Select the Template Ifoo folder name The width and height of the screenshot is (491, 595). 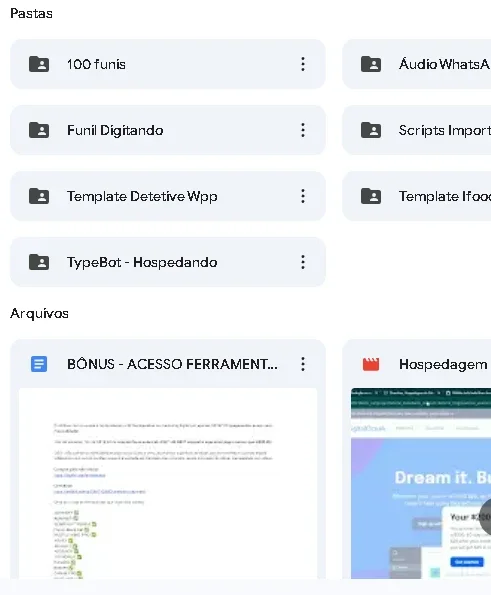click(x=445, y=196)
